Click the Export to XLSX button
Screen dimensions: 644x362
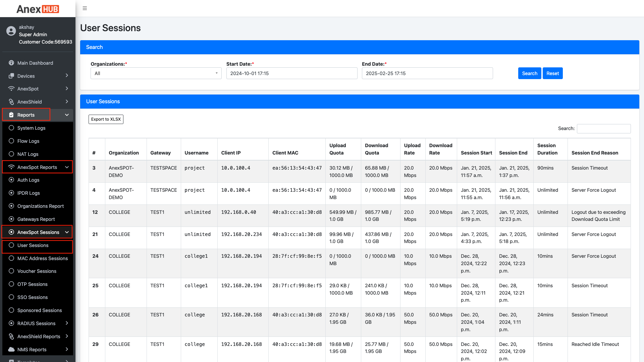[x=106, y=119]
